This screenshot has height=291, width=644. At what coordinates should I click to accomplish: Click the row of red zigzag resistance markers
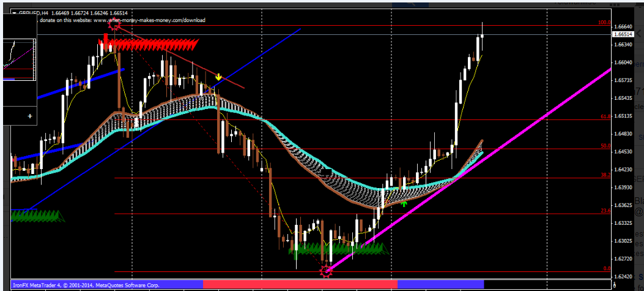coord(150,45)
